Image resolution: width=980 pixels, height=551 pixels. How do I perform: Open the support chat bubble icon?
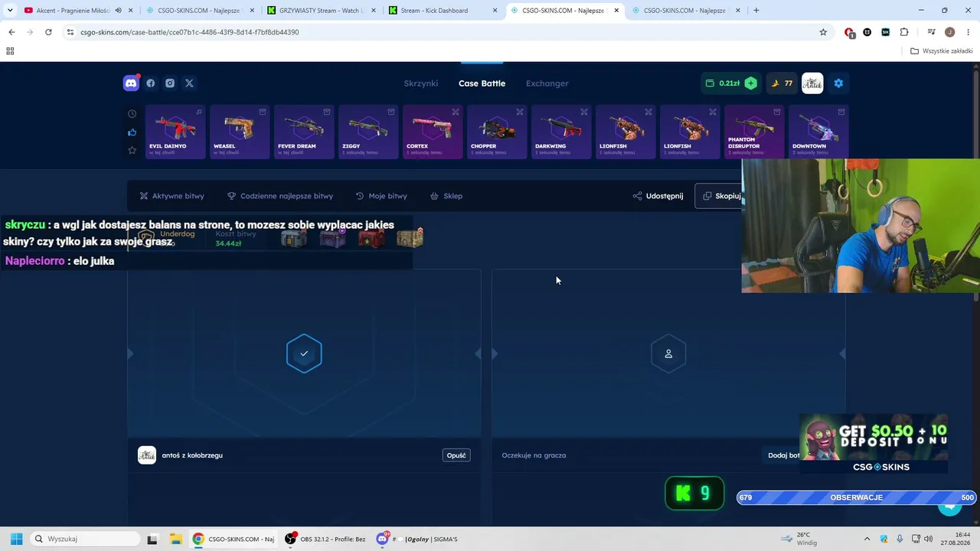pos(949,505)
